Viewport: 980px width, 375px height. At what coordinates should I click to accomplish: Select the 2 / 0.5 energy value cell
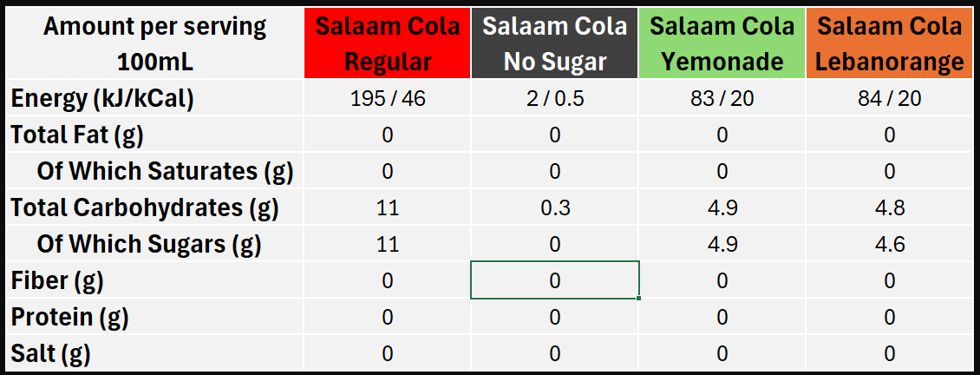pos(554,99)
